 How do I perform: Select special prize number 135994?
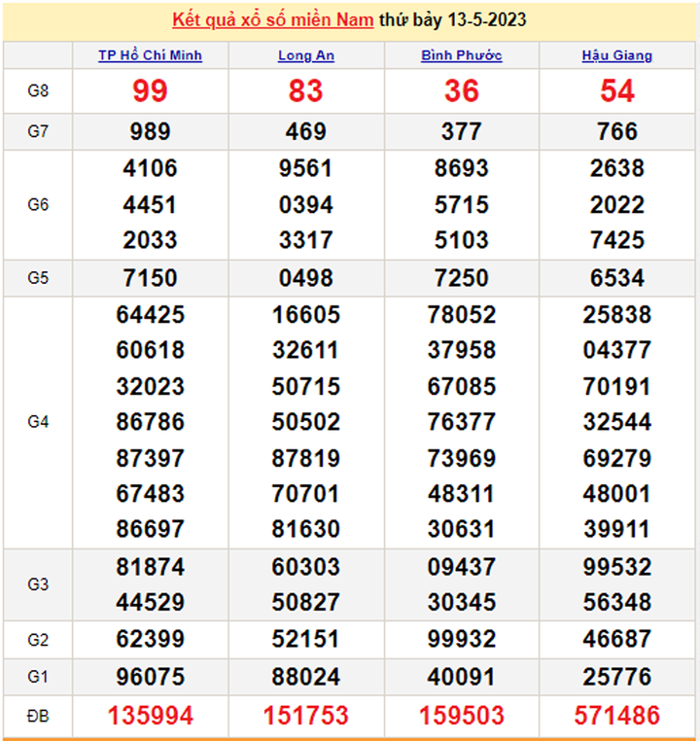point(150,717)
